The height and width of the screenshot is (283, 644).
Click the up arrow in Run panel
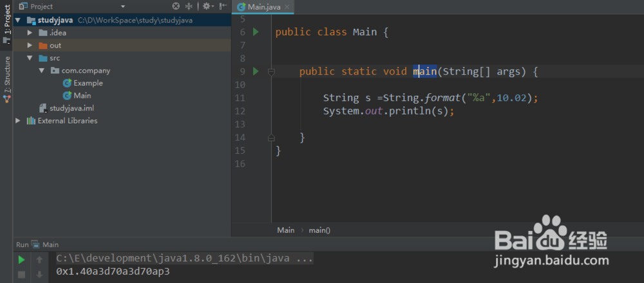tap(39, 260)
